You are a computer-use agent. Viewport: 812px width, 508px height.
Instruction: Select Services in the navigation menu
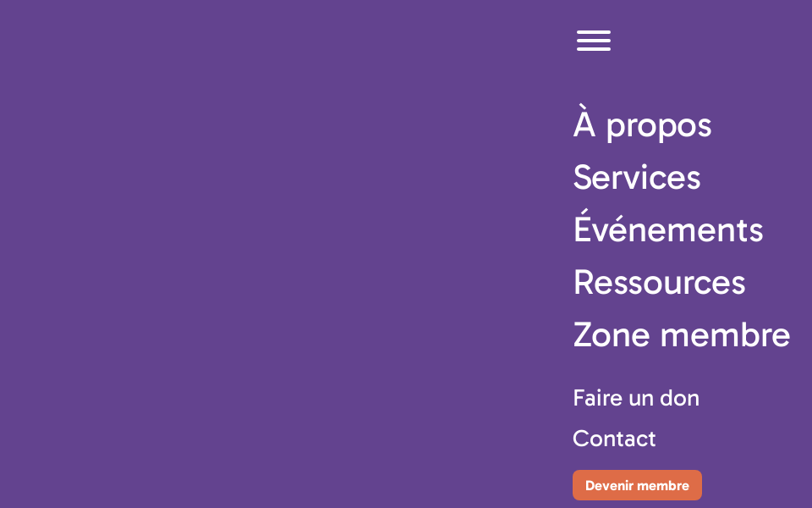coord(637,178)
